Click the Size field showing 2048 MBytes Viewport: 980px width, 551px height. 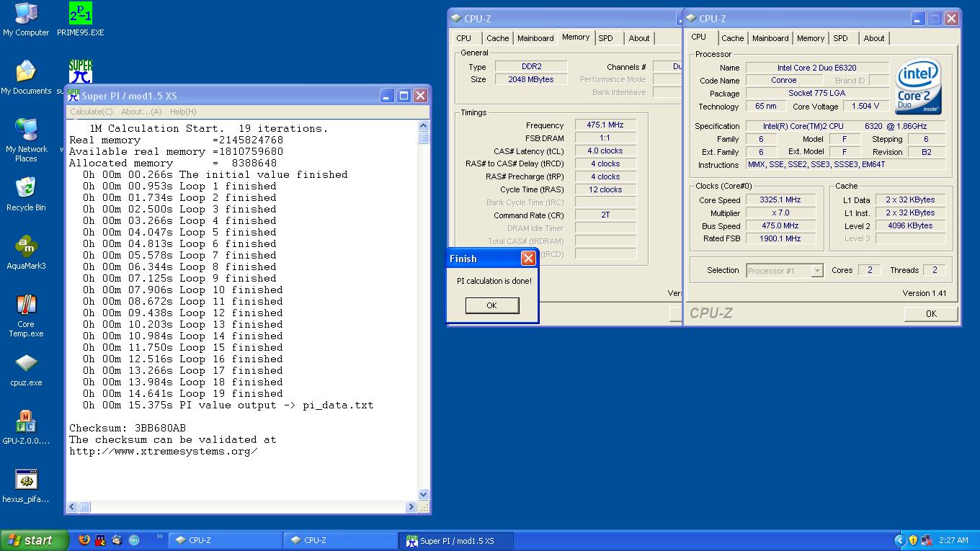pos(531,79)
